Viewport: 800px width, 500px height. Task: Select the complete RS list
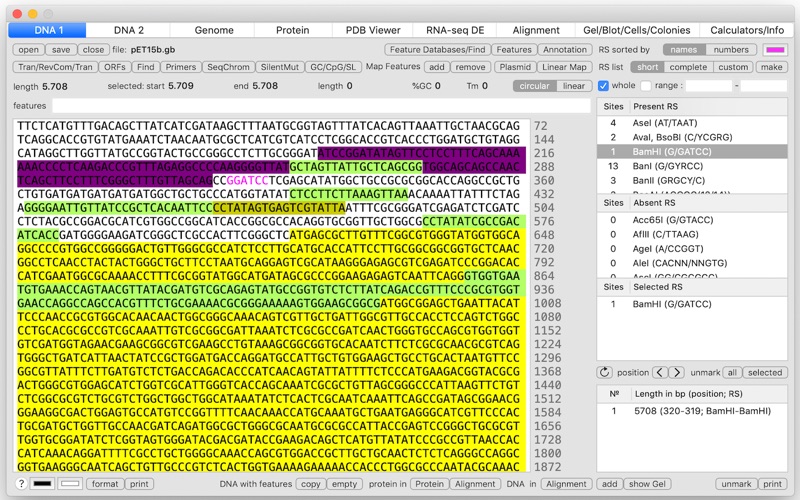tap(688, 67)
